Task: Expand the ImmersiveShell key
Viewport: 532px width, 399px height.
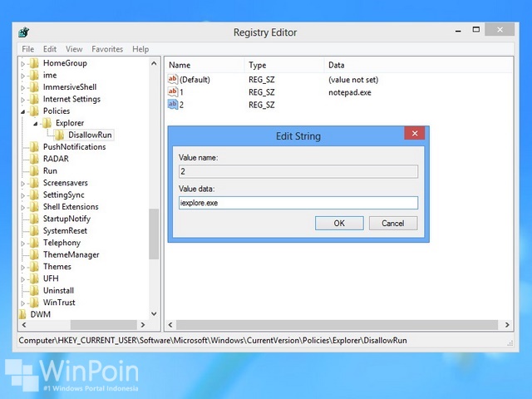Action: 23,87
